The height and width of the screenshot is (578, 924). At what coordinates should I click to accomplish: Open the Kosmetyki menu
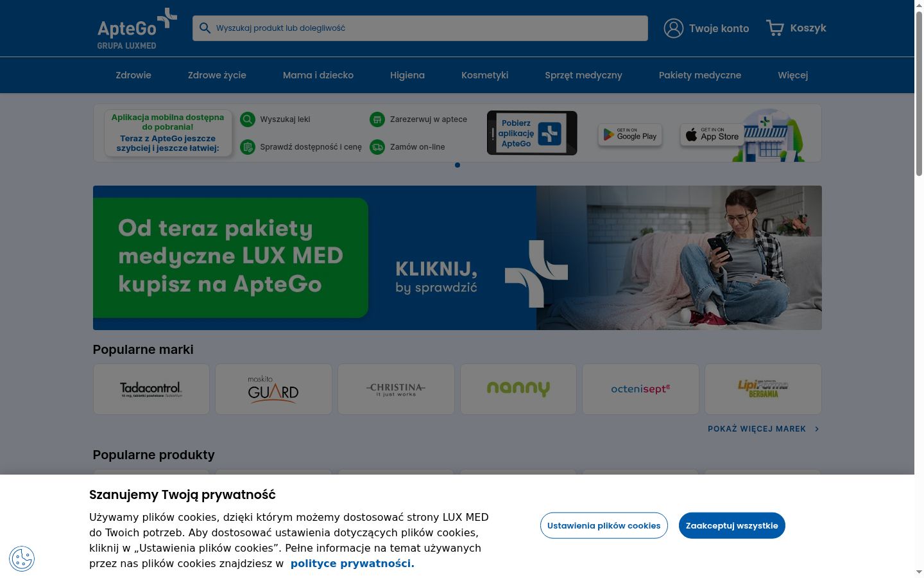[x=485, y=75]
